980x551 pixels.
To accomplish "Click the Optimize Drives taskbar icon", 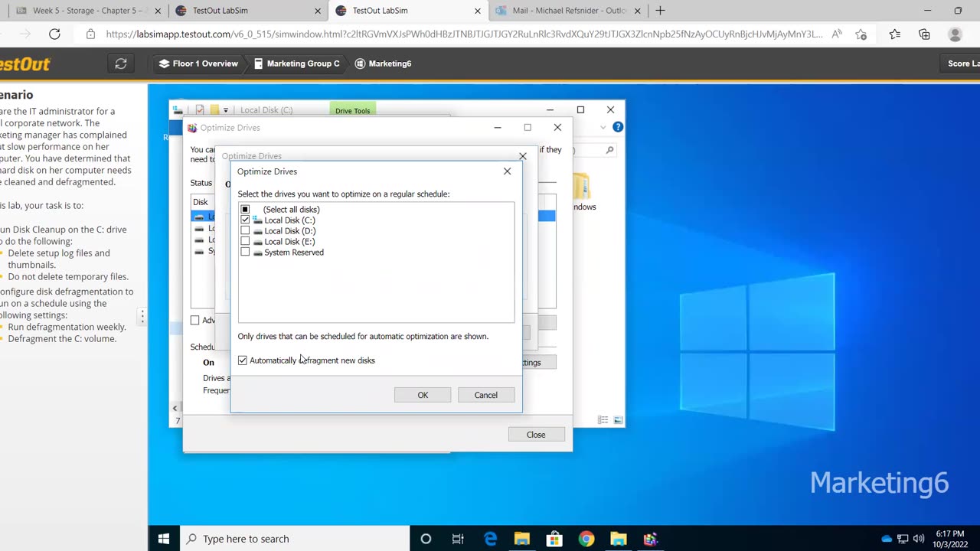I will (650, 539).
